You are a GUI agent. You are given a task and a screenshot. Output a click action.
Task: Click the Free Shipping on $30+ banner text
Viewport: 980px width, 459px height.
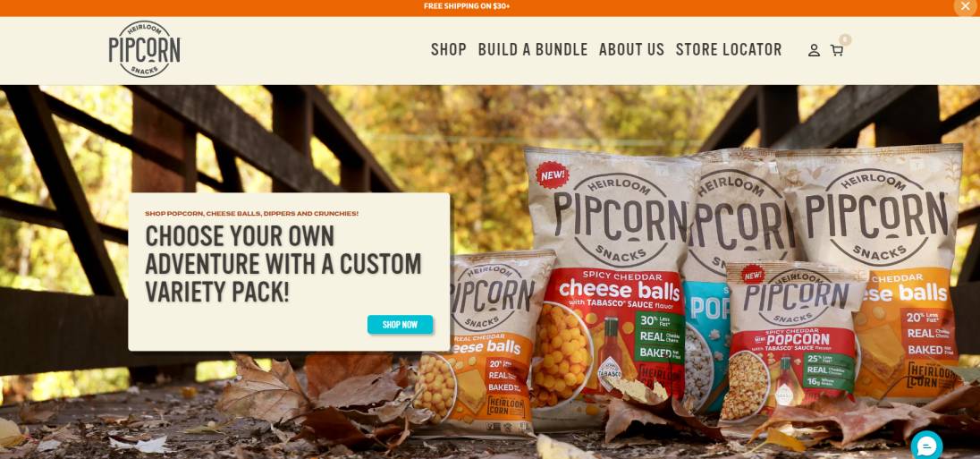pyautogui.click(x=467, y=6)
